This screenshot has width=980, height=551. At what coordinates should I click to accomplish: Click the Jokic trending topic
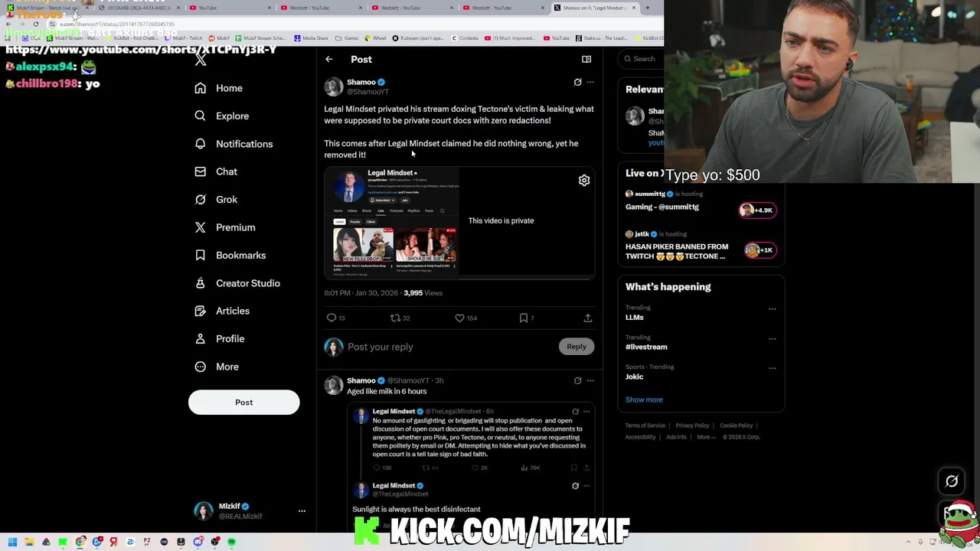click(x=635, y=377)
